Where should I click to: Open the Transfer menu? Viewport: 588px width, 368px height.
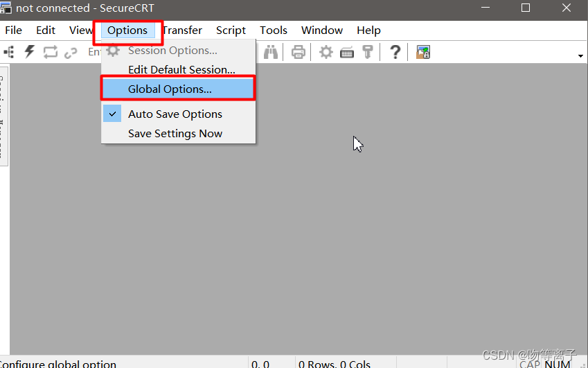click(183, 30)
